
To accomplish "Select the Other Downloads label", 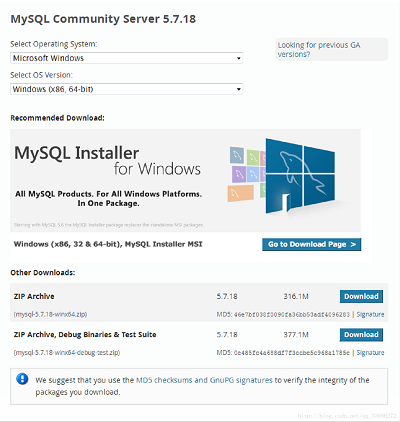I will [43, 273].
